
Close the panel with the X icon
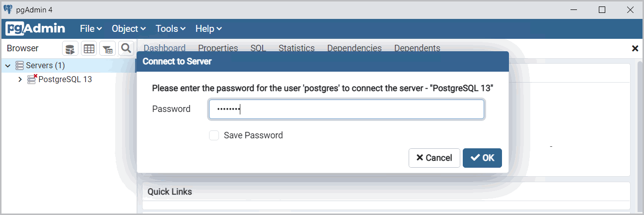click(635, 48)
